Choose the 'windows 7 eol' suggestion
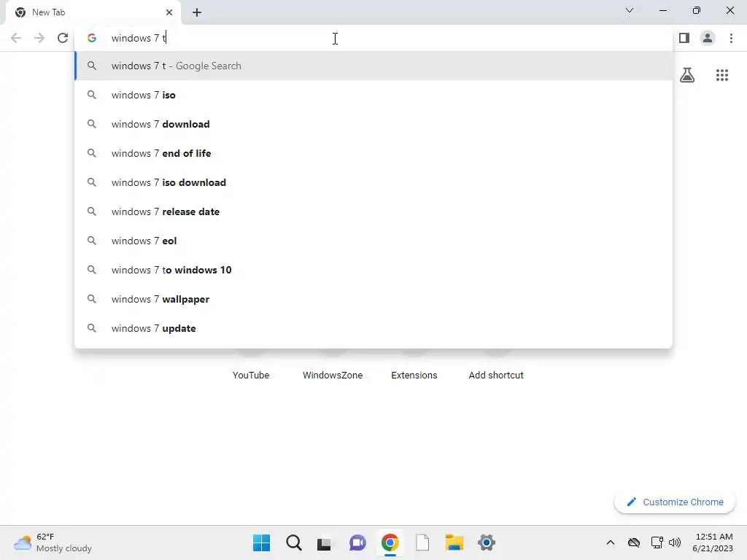This screenshot has height=560, width=747. point(373,241)
